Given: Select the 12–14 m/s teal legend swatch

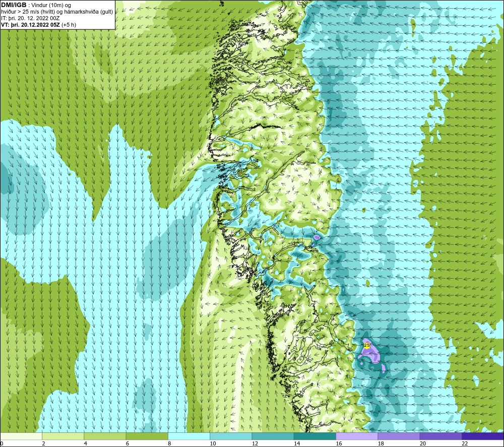Looking at the screenshot, I should click(273, 436).
